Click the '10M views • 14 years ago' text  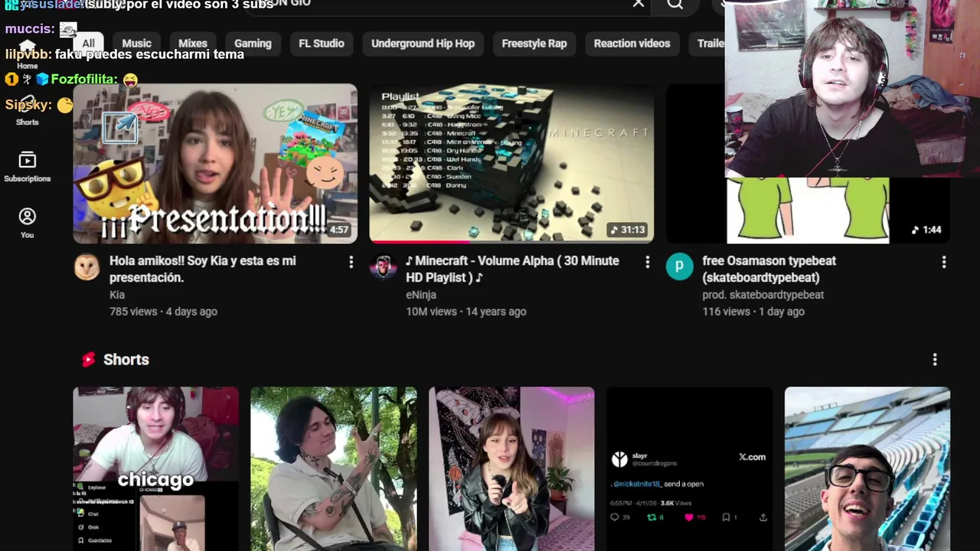[465, 311]
